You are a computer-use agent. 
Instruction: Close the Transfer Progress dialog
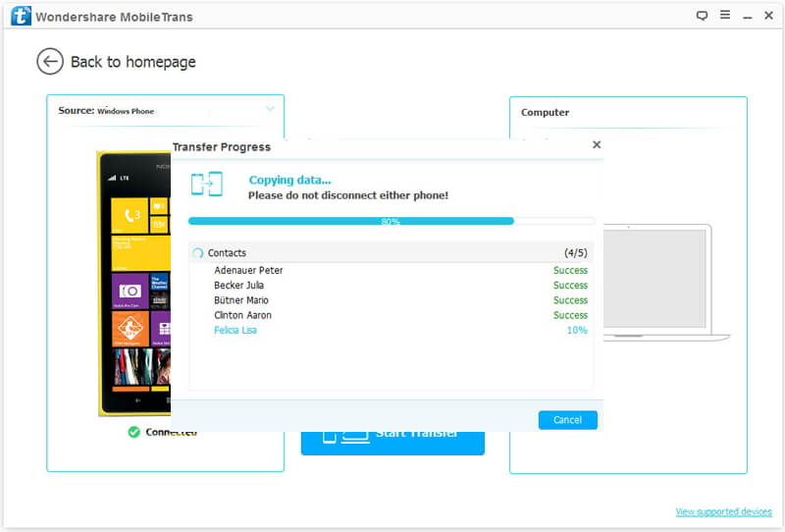pyautogui.click(x=596, y=145)
